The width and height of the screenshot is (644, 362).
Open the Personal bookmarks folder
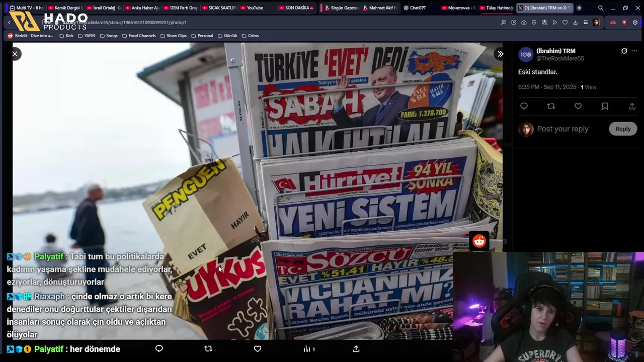click(202, 36)
